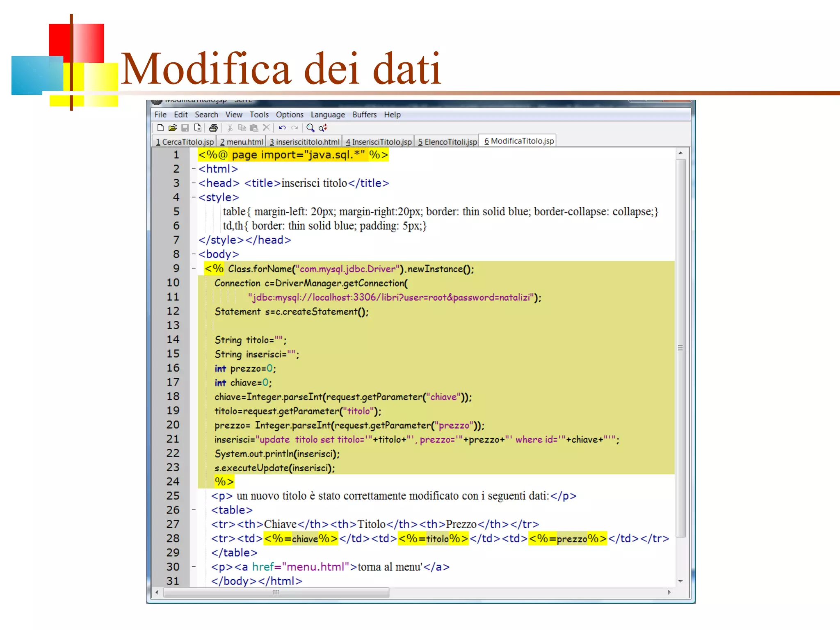This screenshot has height=630, width=840.
Task: Click the Paste clipboard icon
Action: pyautogui.click(x=254, y=128)
